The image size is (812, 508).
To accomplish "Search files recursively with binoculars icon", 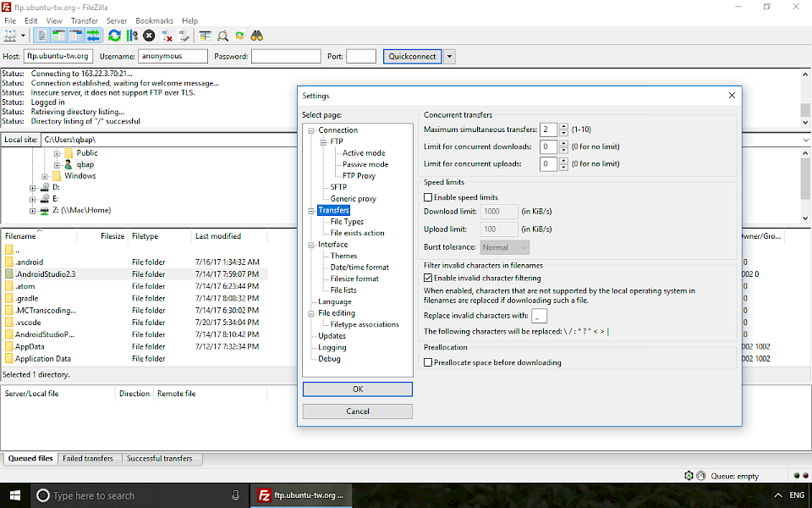I will click(x=257, y=36).
